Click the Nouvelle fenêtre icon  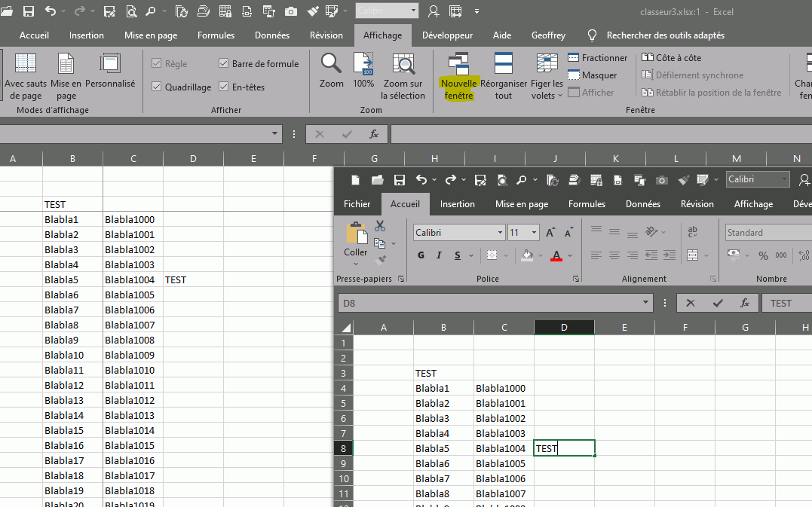click(x=458, y=63)
